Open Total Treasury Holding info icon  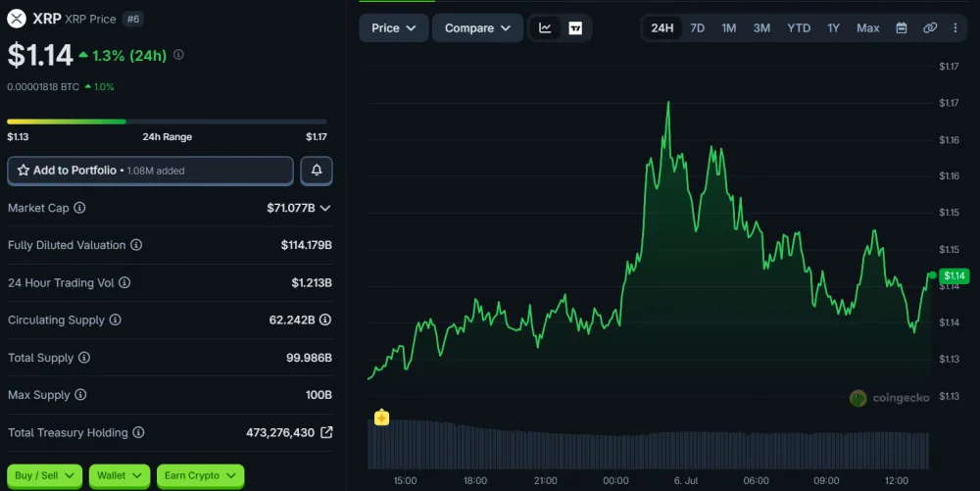139,432
